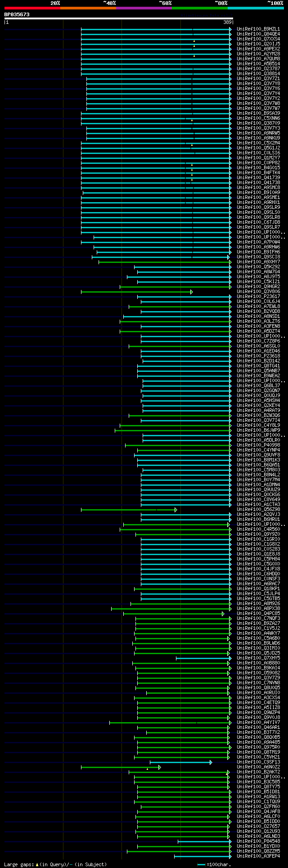The image size is (288, 868).
Task: Open hit label UniRef100_A9SMC8
Action: [x=258, y=188]
